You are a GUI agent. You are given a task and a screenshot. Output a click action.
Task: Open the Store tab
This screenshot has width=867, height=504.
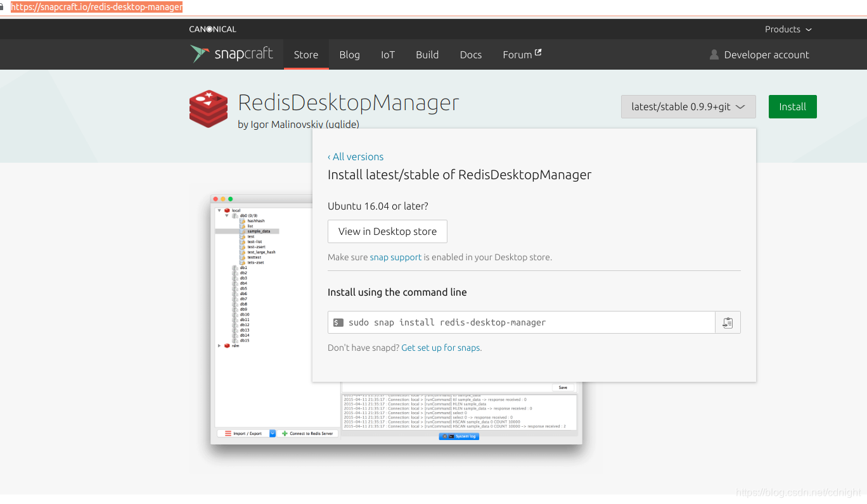(x=306, y=54)
